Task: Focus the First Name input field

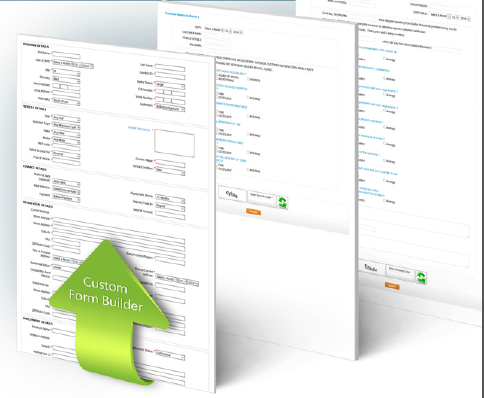Action: [66, 56]
